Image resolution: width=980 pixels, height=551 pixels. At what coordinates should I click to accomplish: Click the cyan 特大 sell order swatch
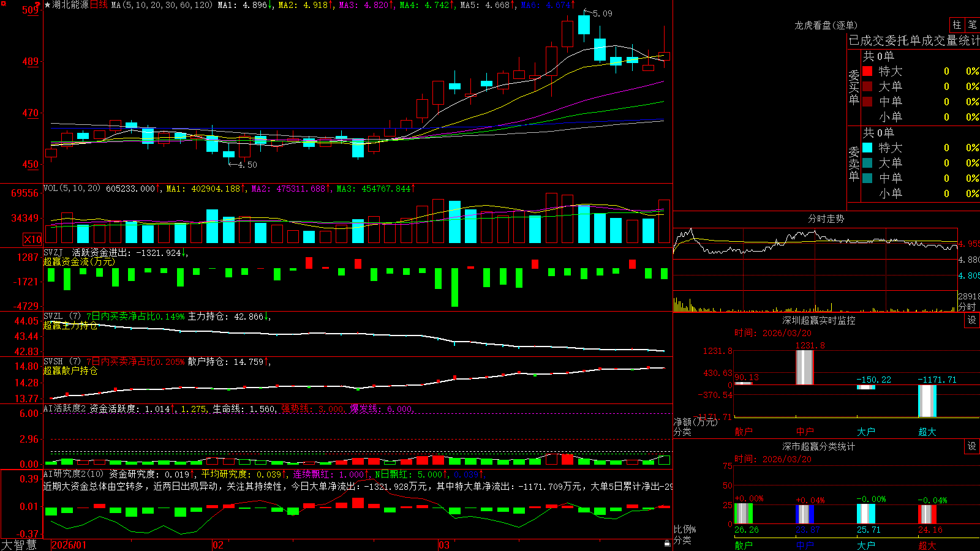(867, 148)
